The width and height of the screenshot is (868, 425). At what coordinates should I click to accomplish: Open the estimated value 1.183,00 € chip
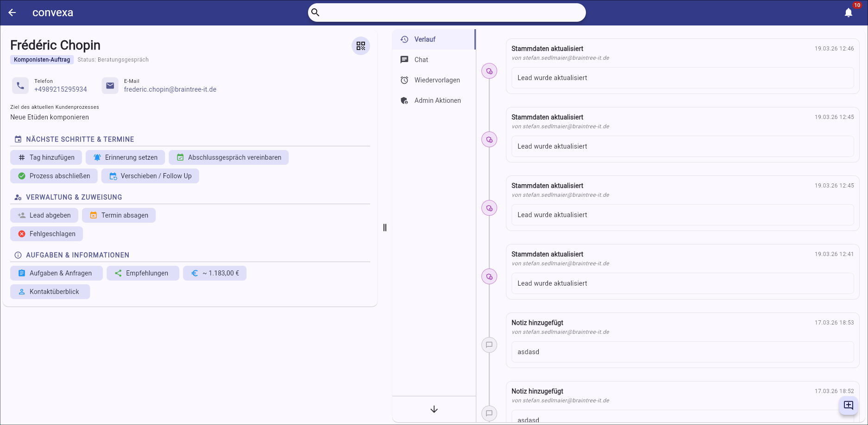click(215, 273)
